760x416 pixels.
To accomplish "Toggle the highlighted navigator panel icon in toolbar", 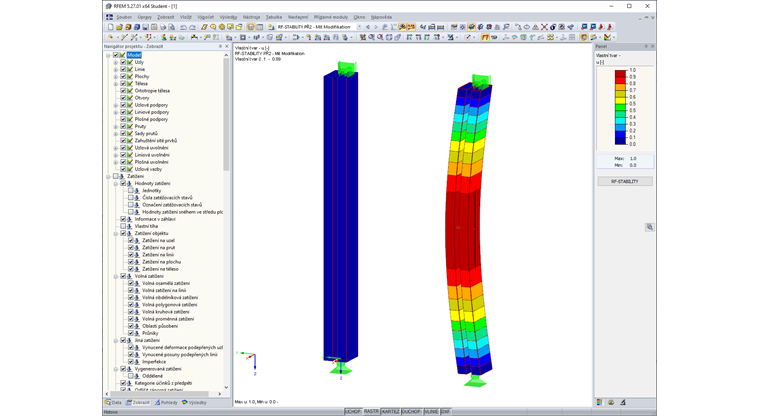I will pos(251,27).
